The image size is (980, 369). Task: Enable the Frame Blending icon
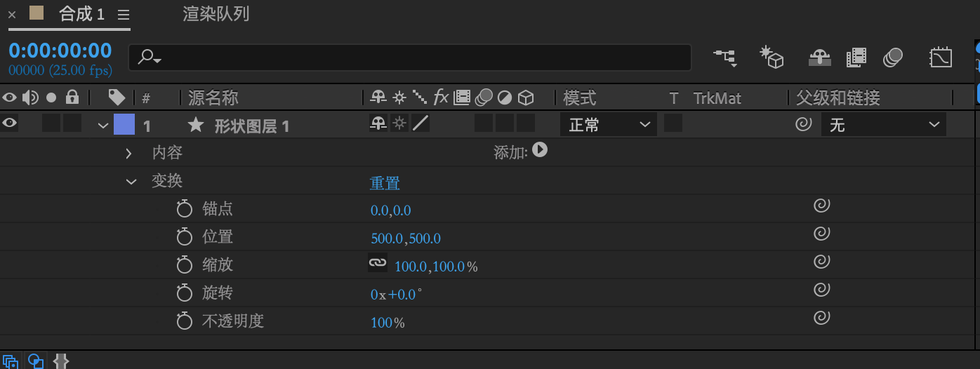[856, 58]
